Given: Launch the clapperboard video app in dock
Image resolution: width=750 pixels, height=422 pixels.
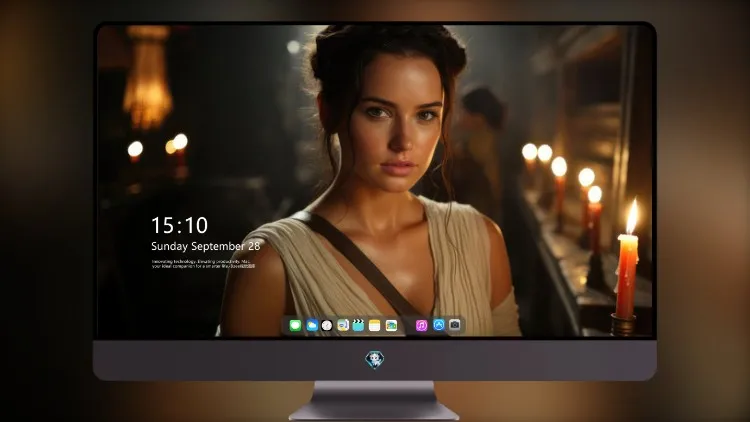Looking at the screenshot, I should tap(358, 325).
